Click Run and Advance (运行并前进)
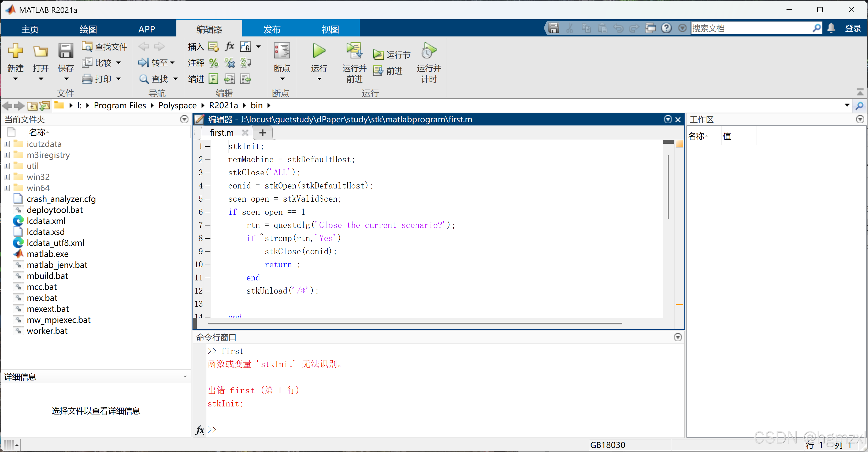Image resolution: width=868 pixels, height=452 pixels. [x=354, y=62]
